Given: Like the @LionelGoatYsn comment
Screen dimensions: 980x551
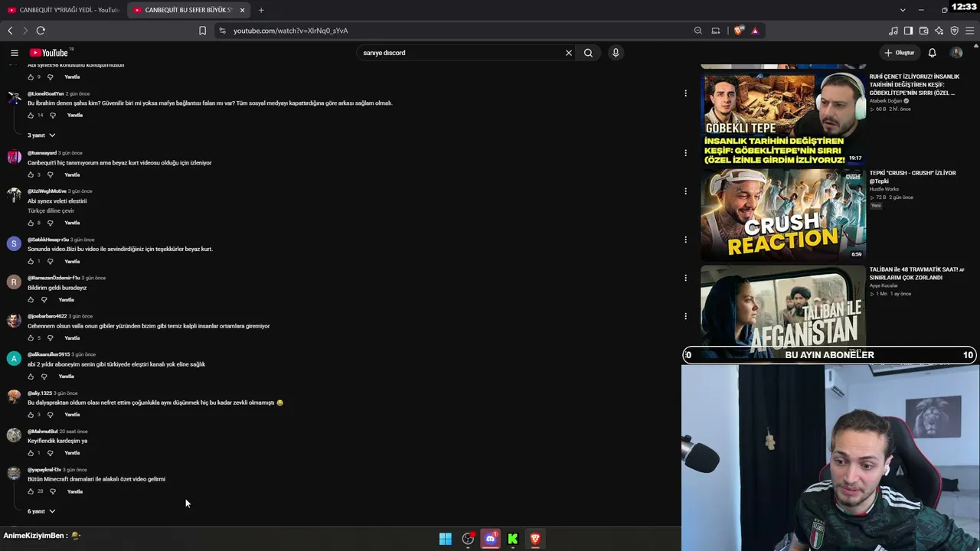Looking at the screenshot, I should point(31,116).
